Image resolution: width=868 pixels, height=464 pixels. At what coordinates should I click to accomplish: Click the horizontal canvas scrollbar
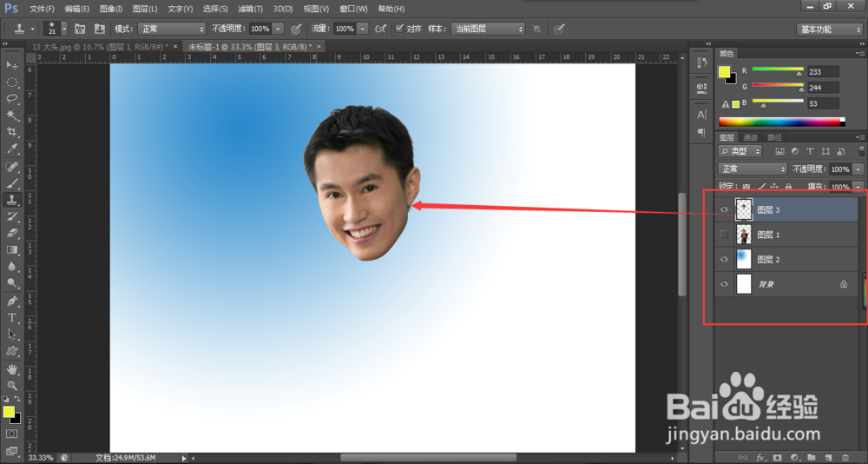point(428,458)
